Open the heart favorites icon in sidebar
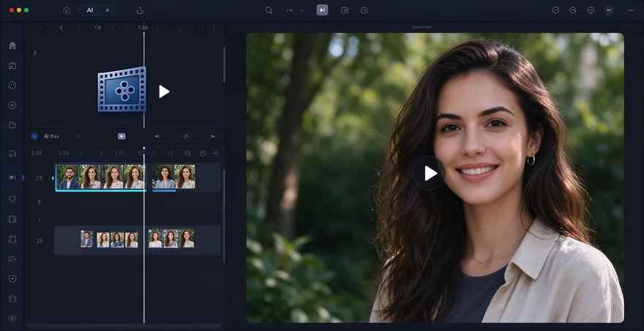 coord(12,198)
